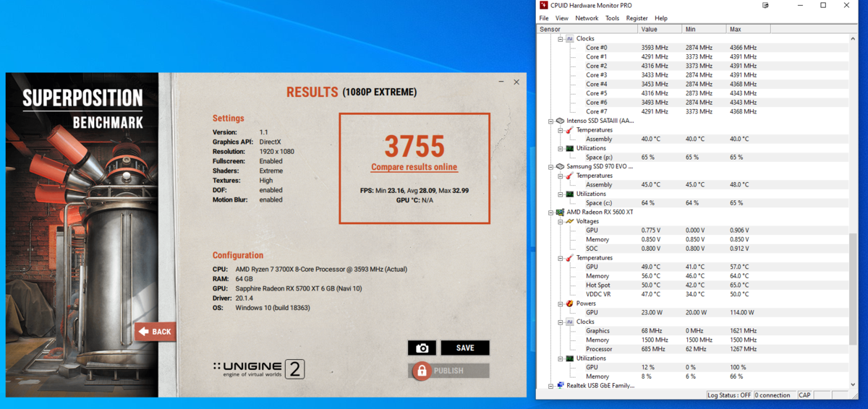Screen dimensions: 868x409
Task: Collapse the CPU Clocks node above Core #0
Action: click(x=561, y=38)
